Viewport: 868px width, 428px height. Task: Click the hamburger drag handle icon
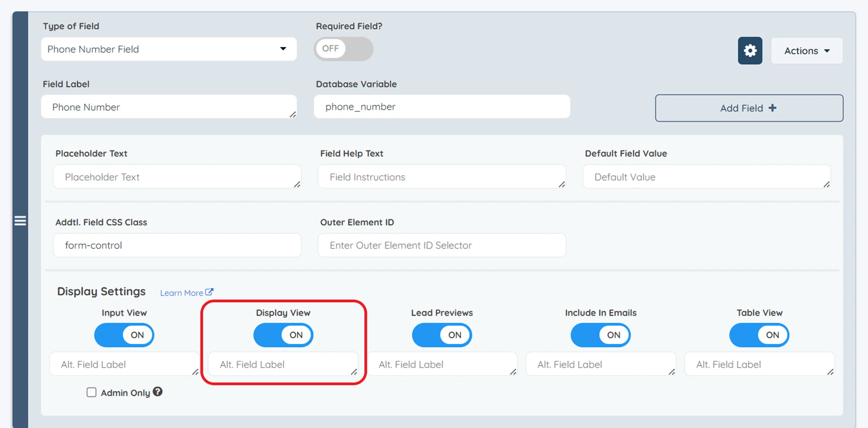click(20, 220)
